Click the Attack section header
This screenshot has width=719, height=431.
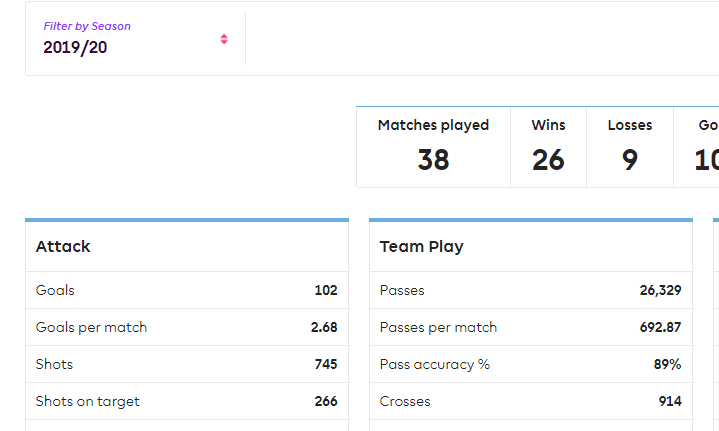[x=63, y=246]
